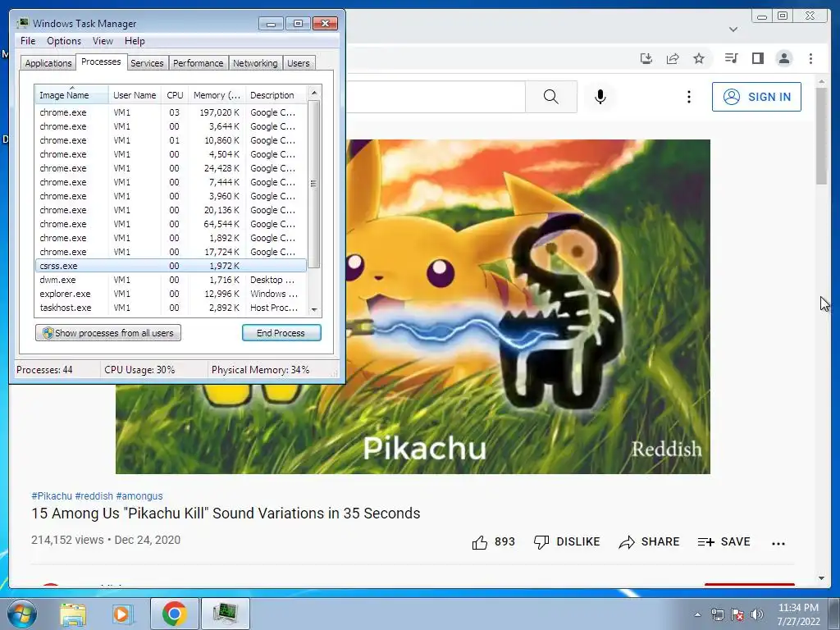Open Chrome profile avatar icon

tap(784, 58)
